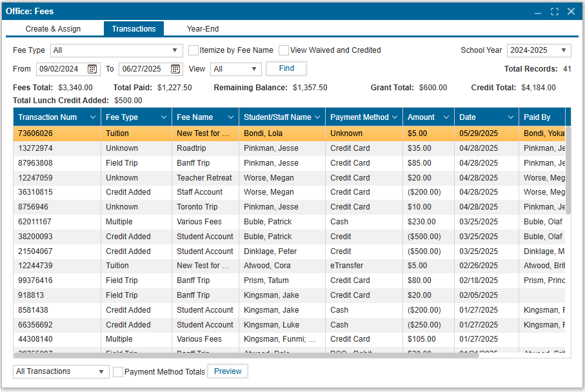Open the School Year 2024-2025 dropdown
The width and height of the screenshot is (585, 392).
[x=563, y=50]
